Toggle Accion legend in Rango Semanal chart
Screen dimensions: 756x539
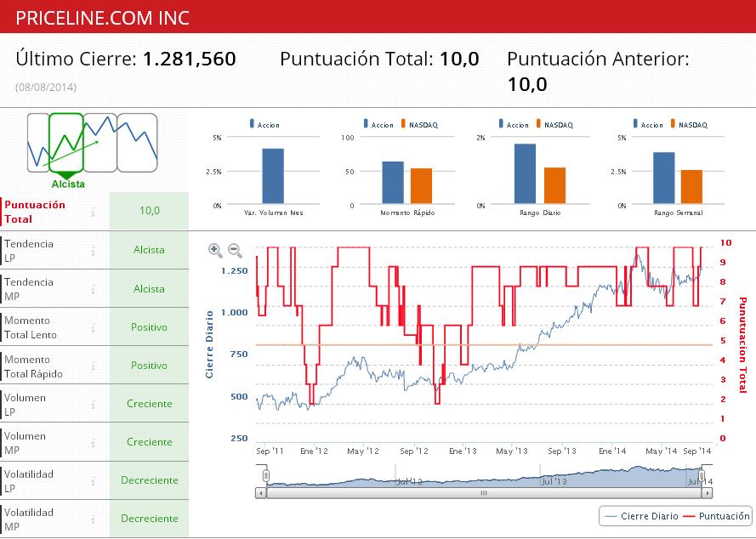click(x=649, y=125)
